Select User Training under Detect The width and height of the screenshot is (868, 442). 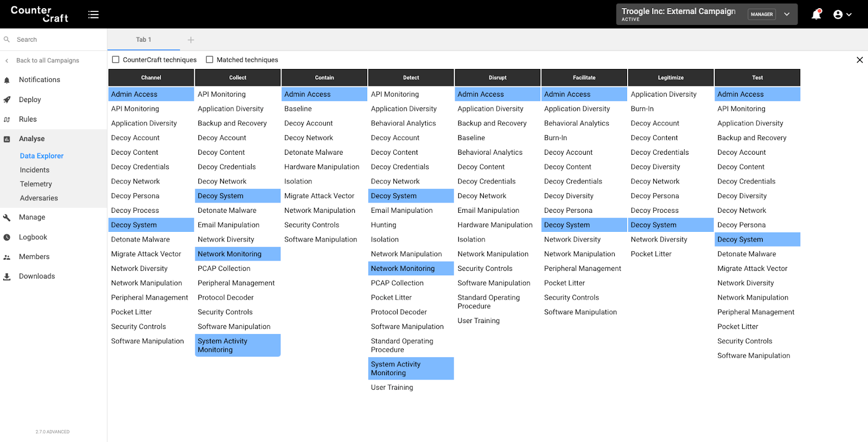click(x=411, y=388)
